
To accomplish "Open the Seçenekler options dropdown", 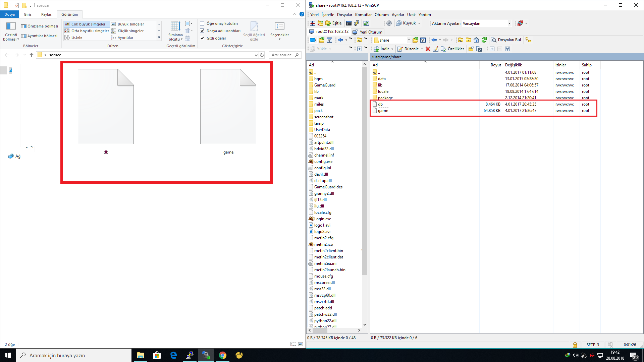I will [279, 32].
